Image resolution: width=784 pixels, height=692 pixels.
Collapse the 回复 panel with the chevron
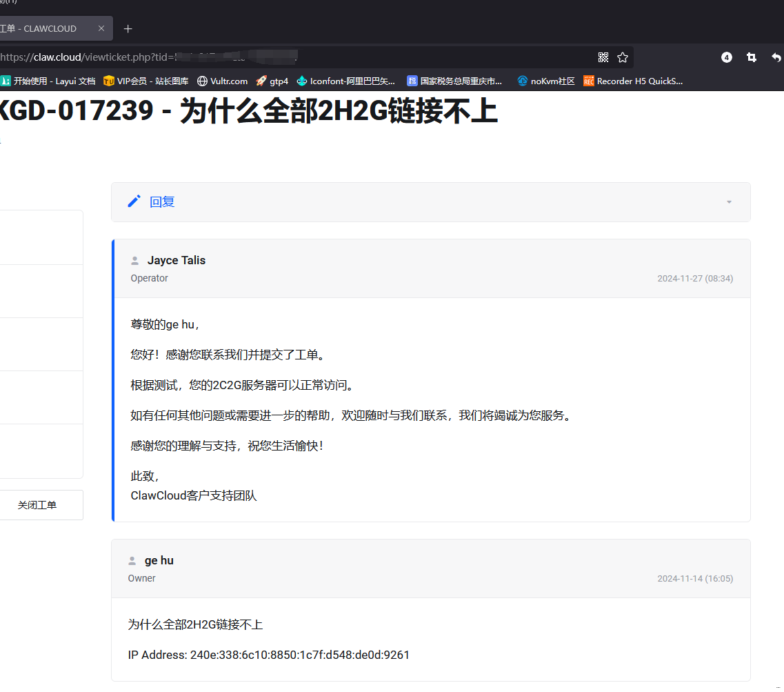point(729,202)
